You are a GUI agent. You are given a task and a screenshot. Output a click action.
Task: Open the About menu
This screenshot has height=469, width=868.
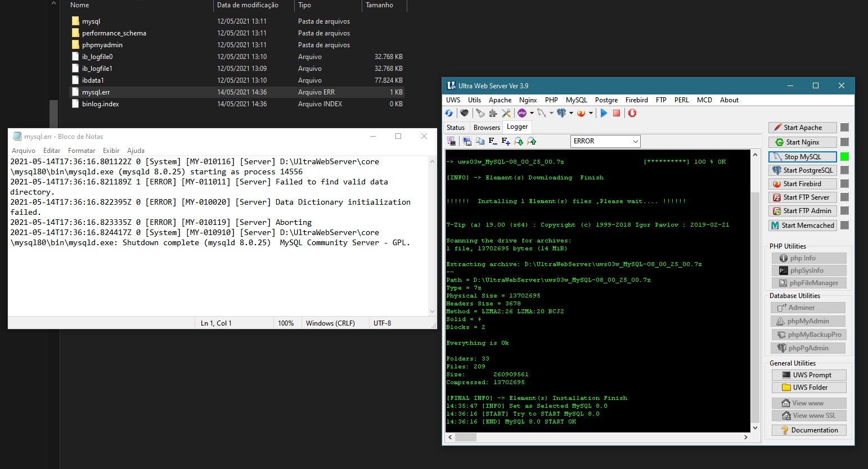[x=729, y=100]
